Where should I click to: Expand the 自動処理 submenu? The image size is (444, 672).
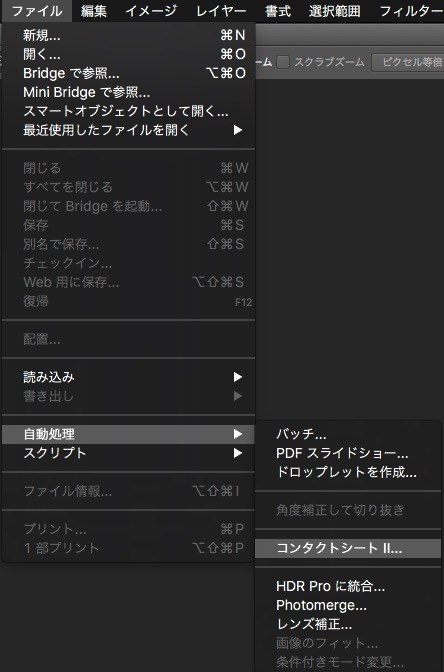129,434
